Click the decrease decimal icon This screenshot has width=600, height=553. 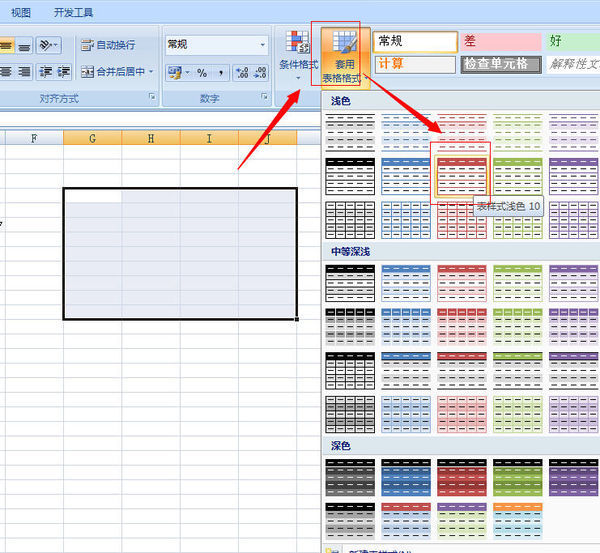262,73
